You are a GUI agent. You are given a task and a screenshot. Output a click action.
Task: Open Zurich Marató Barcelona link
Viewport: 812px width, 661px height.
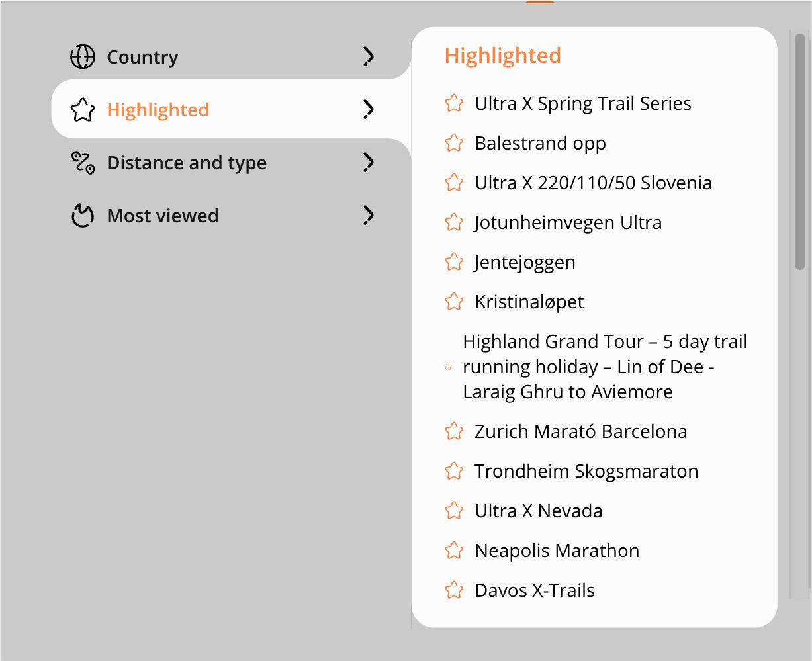click(x=581, y=431)
